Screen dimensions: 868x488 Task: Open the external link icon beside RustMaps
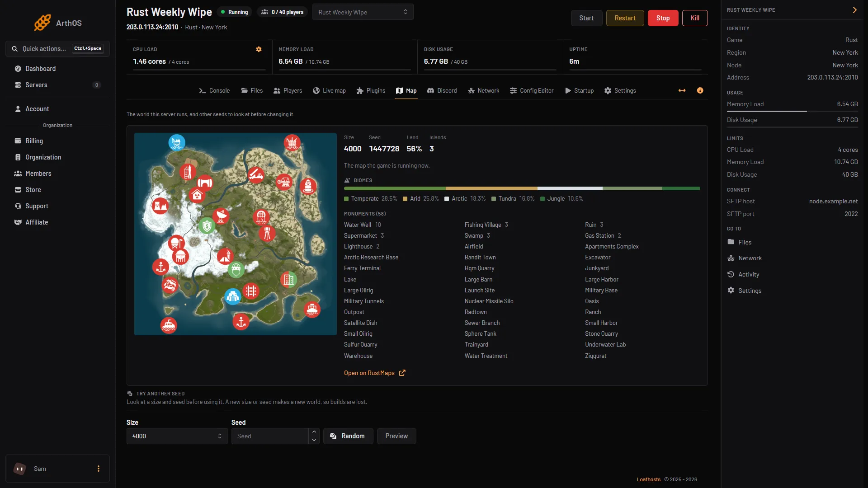(402, 373)
